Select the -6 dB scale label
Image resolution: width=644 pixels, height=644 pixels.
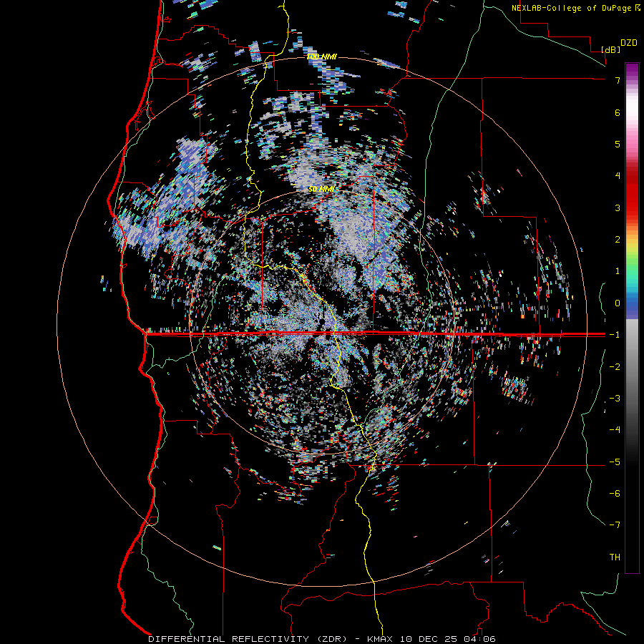pyautogui.click(x=615, y=494)
